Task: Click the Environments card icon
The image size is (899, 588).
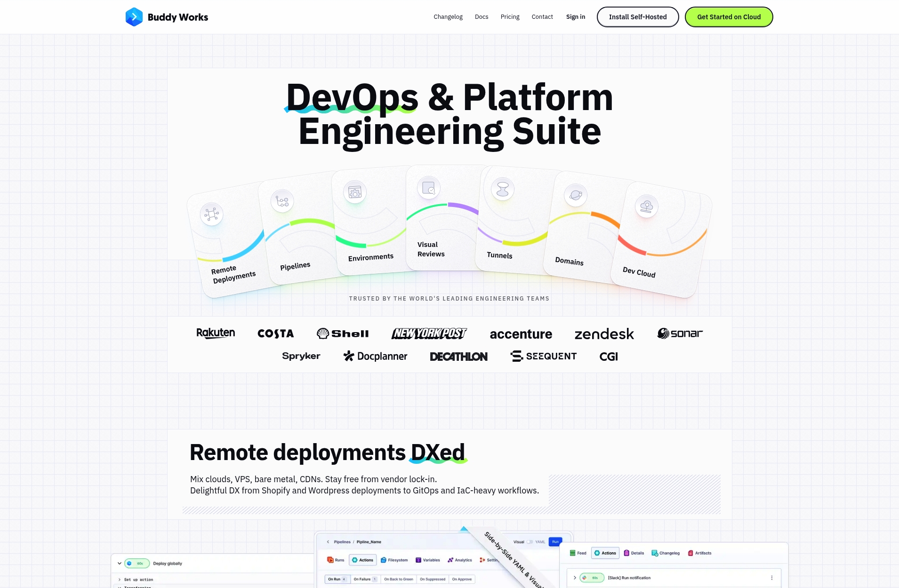Action: pos(355,192)
